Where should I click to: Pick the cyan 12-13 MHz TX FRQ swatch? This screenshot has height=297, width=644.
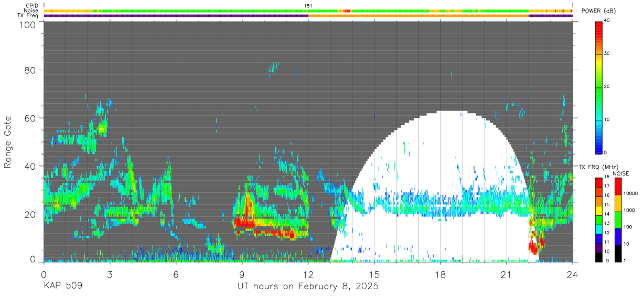[599, 229]
